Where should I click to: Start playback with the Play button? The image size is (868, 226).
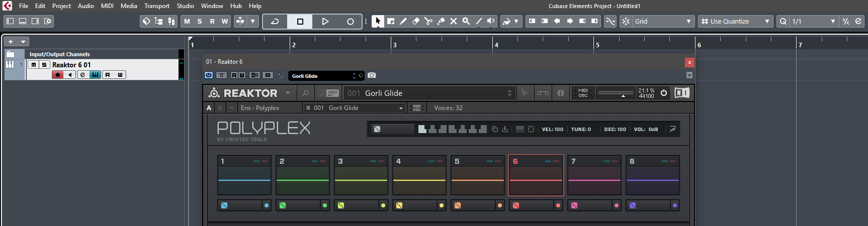325,21
